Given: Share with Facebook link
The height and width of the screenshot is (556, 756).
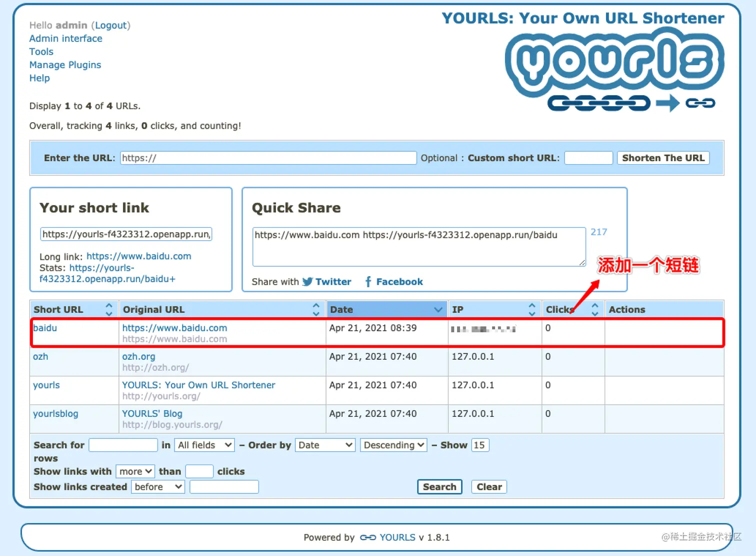Looking at the screenshot, I should click(399, 282).
